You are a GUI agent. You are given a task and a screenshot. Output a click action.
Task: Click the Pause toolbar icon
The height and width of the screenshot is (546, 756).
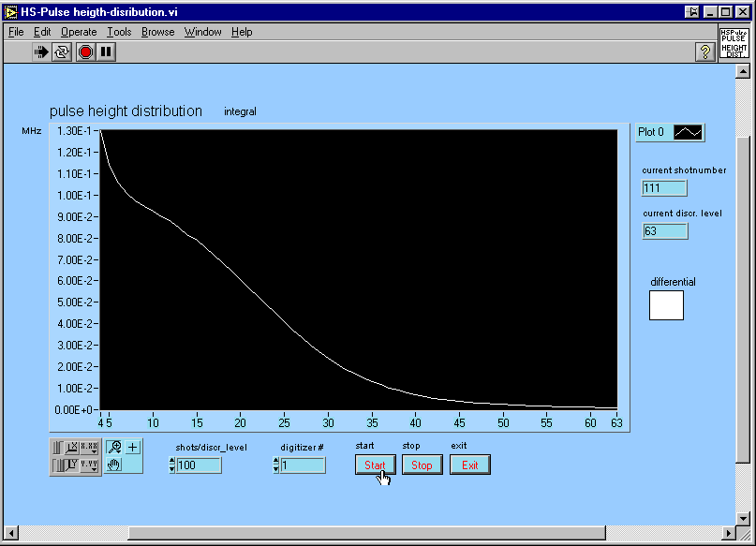[x=106, y=52]
